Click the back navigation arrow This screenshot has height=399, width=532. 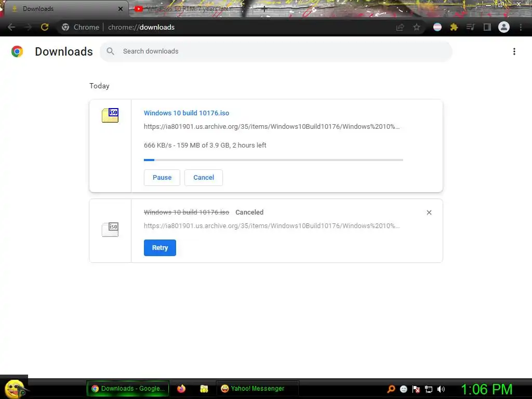tap(11, 27)
